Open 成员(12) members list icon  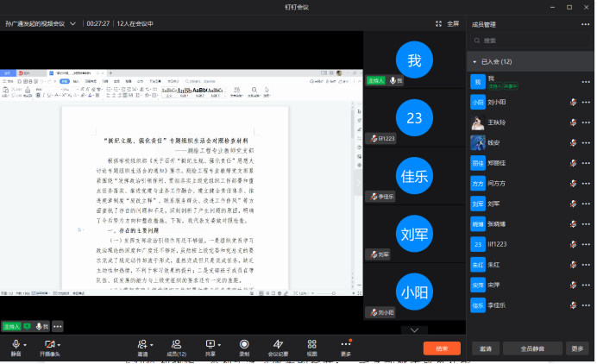176,347
